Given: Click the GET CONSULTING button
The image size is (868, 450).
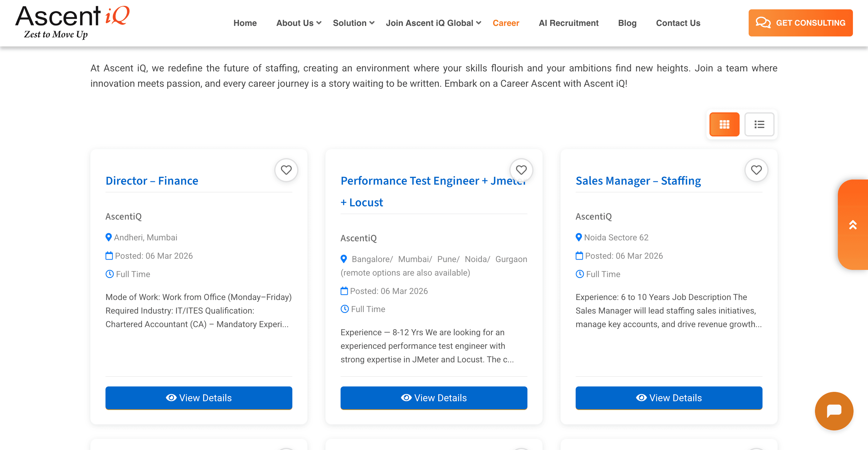Looking at the screenshot, I should tap(800, 23).
